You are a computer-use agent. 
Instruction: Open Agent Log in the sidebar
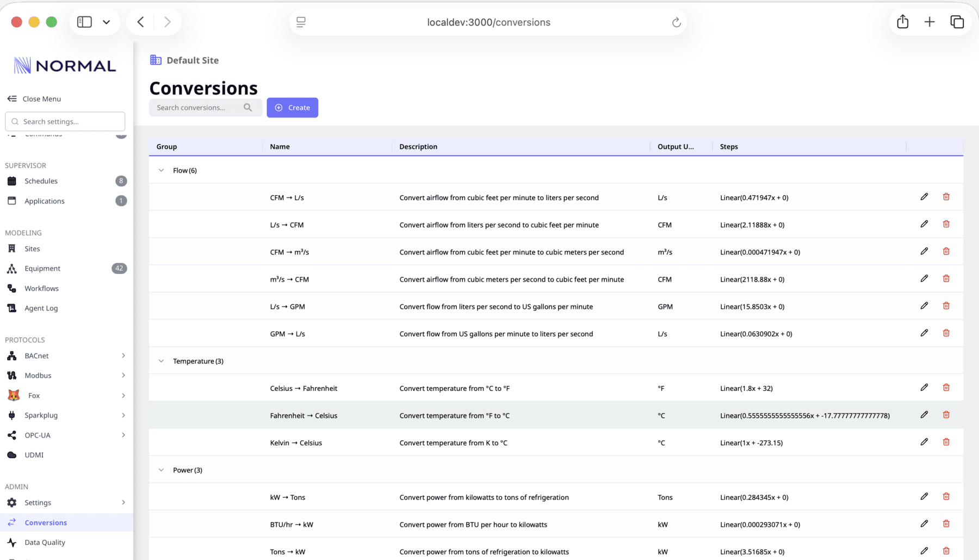pyautogui.click(x=66, y=308)
